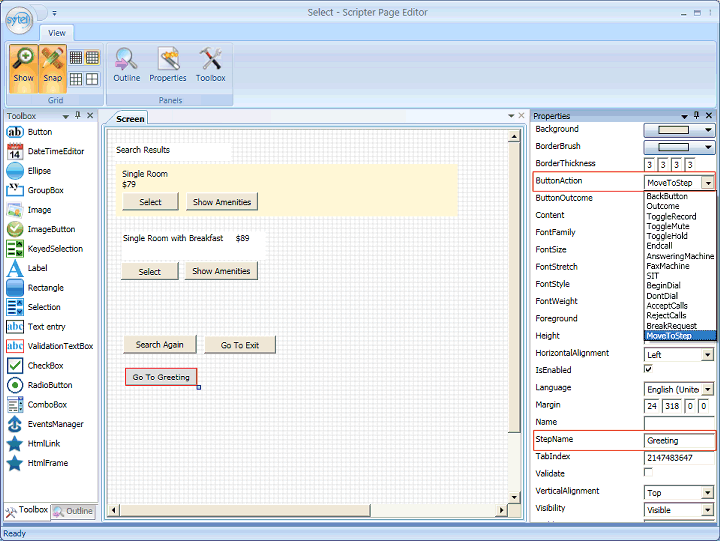Pin the Toolbox panel

tap(78, 115)
